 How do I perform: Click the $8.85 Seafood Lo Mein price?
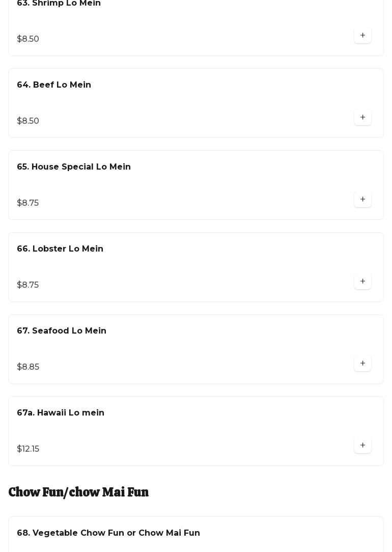[28, 367]
